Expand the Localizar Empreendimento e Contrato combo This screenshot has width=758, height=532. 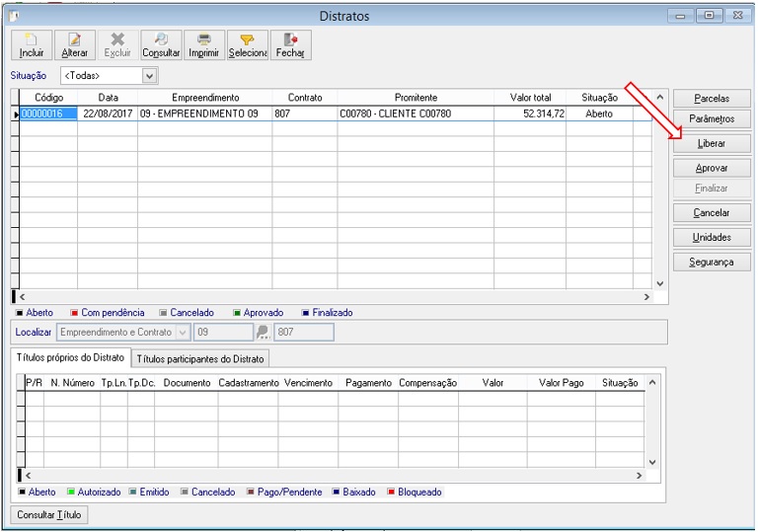pyautogui.click(x=183, y=333)
